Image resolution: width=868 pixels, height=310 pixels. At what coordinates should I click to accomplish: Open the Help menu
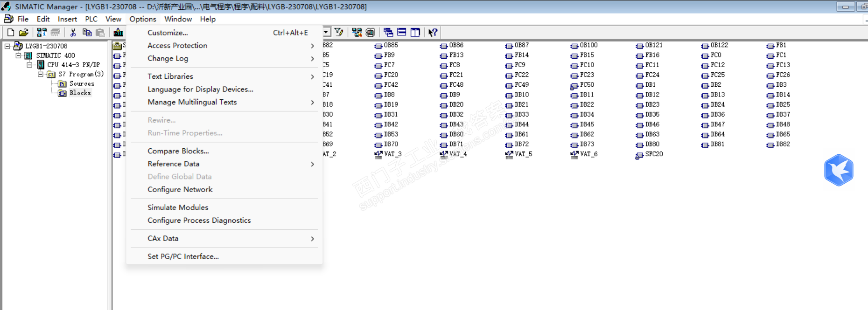tap(208, 19)
